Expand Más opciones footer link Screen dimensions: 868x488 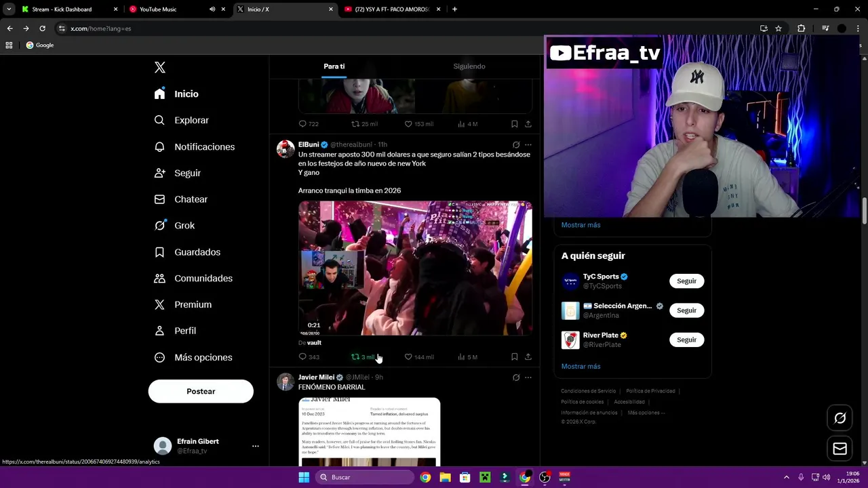646,413
